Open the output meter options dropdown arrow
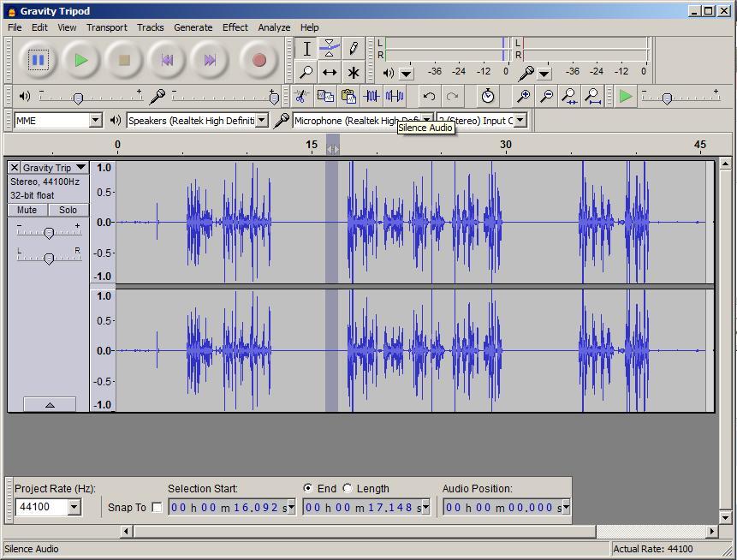The height and width of the screenshot is (560, 737). (x=406, y=74)
